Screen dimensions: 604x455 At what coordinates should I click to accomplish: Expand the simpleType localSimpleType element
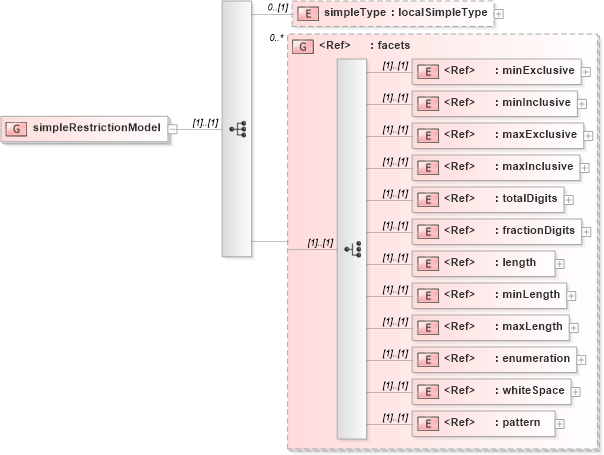tap(499, 14)
